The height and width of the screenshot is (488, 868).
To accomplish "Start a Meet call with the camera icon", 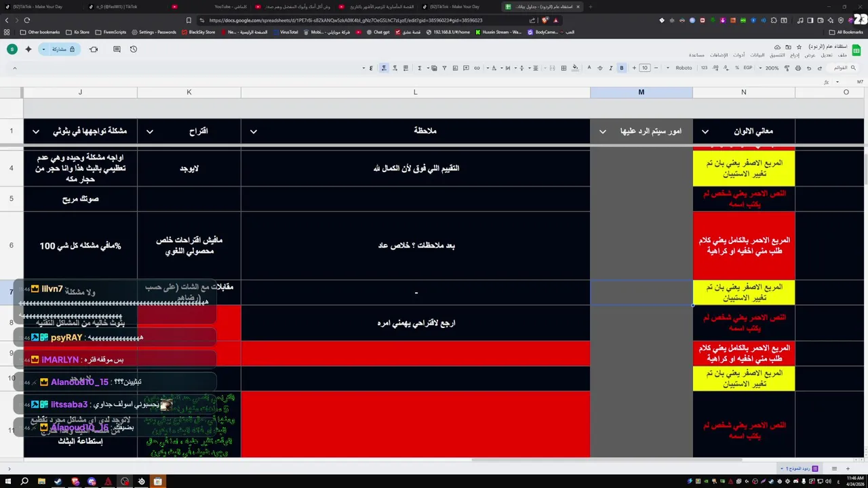I will pyautogui.click(x=94, y=49).
